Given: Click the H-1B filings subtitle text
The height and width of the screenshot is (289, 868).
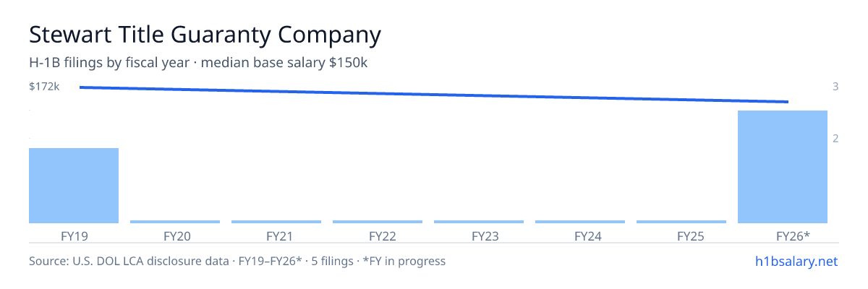Looking at the screenshot, I should click(198, 63).
